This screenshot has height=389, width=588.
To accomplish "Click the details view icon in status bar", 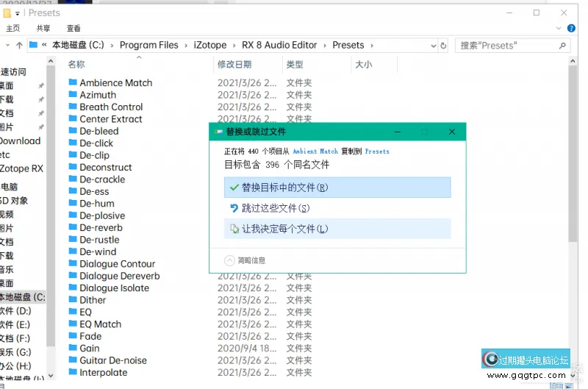I will [x=556, y=385].
